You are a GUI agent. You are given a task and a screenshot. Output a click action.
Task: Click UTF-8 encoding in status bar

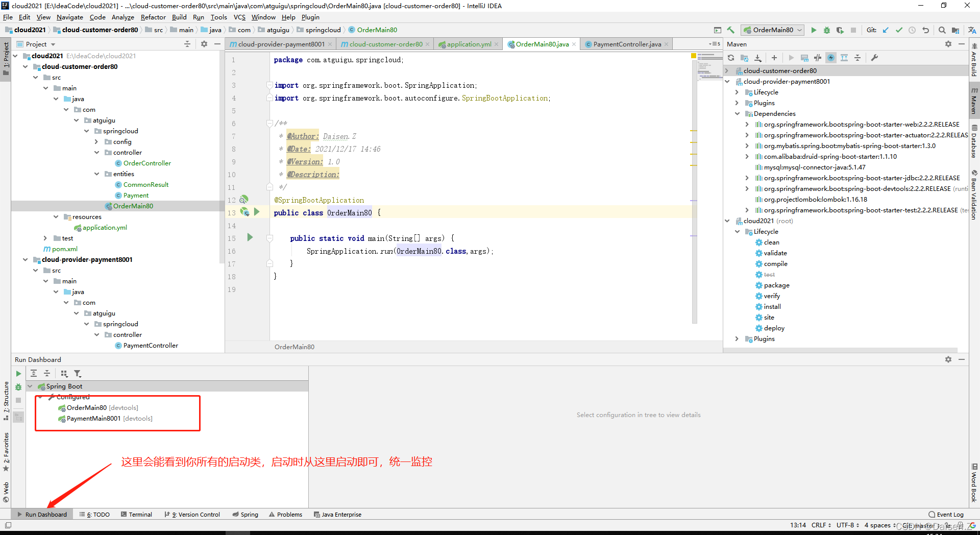pyautogui.click(x=847, y=525)
